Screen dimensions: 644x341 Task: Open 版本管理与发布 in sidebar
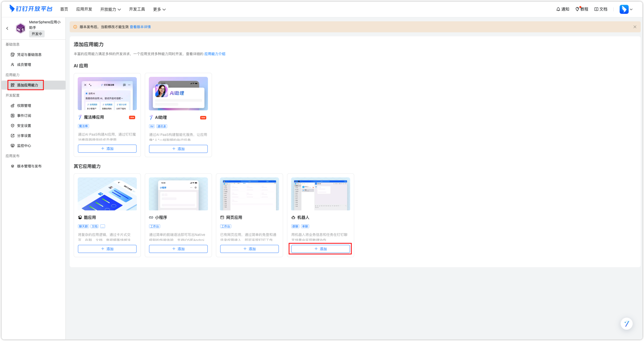click(29, 166)
